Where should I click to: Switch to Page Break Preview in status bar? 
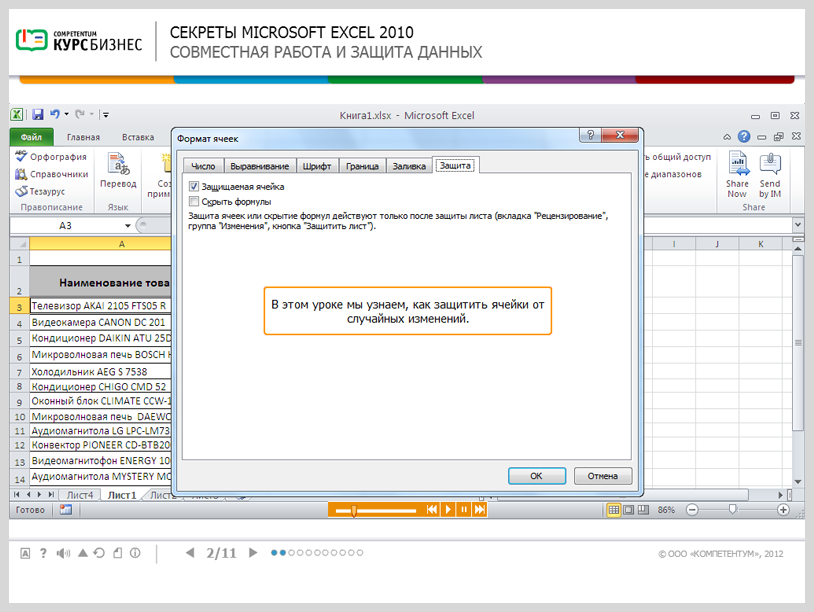pyautogui.click(x=644, y=510)
